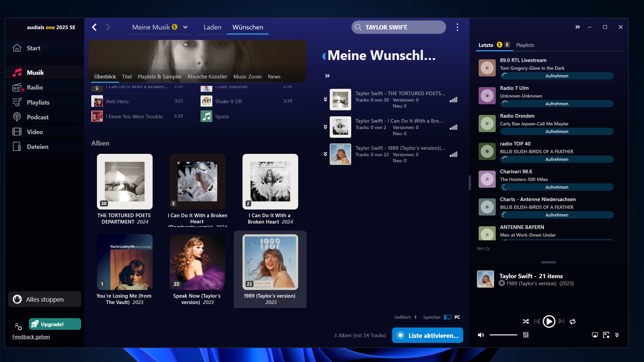Open You're Losing Me album cover
This screenshot has width=644, height=362.
pos(125,262)
